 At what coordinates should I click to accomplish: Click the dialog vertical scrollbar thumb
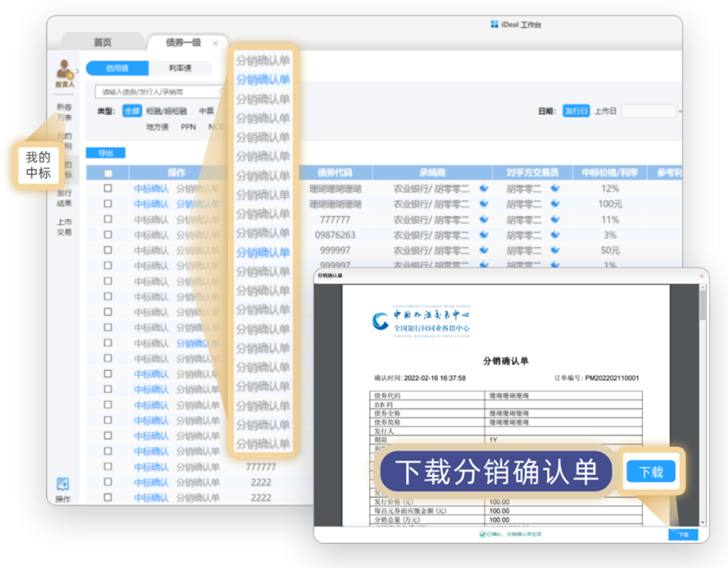tap(702, 304)
